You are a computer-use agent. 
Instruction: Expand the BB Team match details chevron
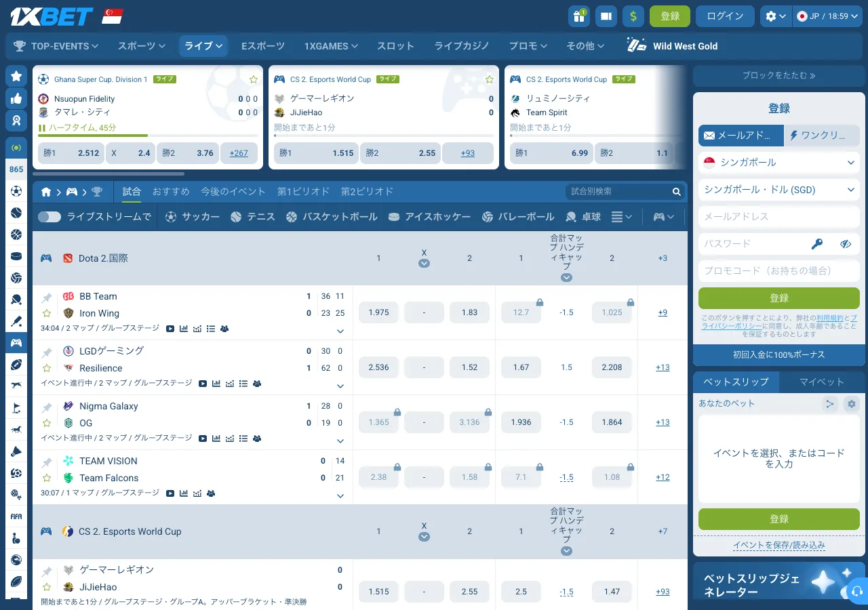340,331
